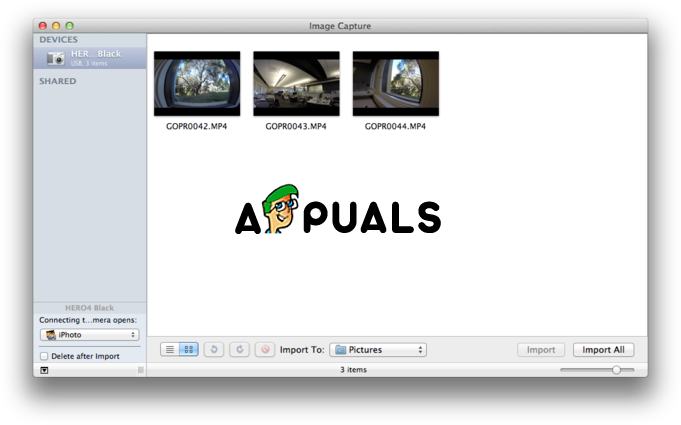
Task: Click the 3 items status text
Action: 354,370
